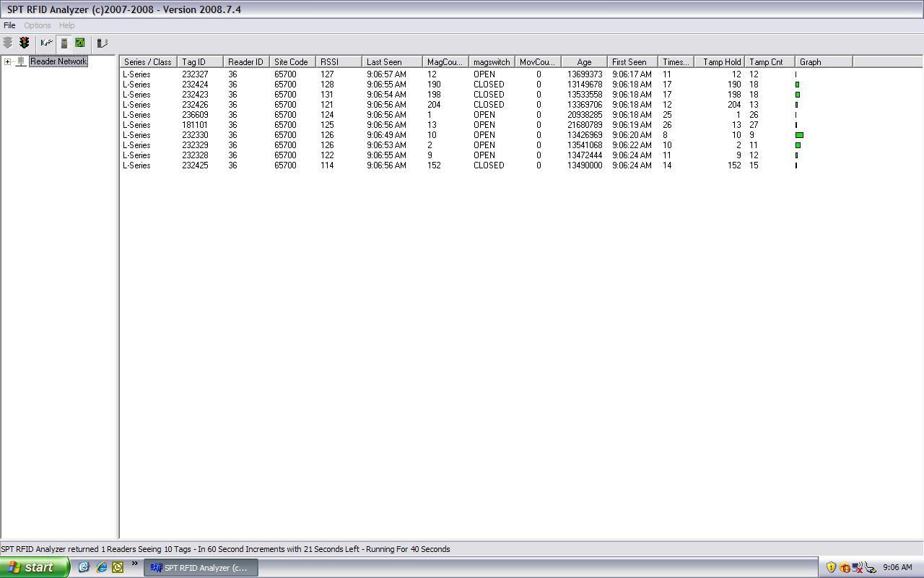
Task: Click the SPT RFID Analyzer taskbar button
Action: (x=201, y=568)
